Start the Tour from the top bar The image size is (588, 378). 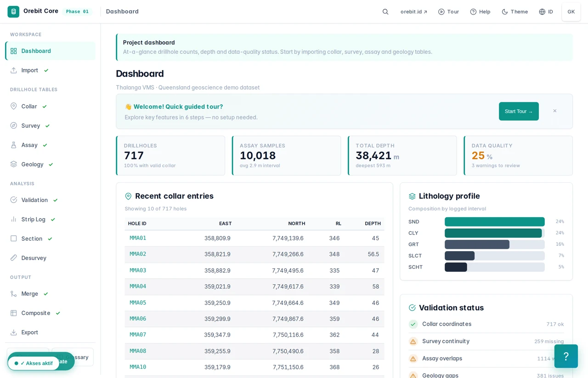click(448, 11)
